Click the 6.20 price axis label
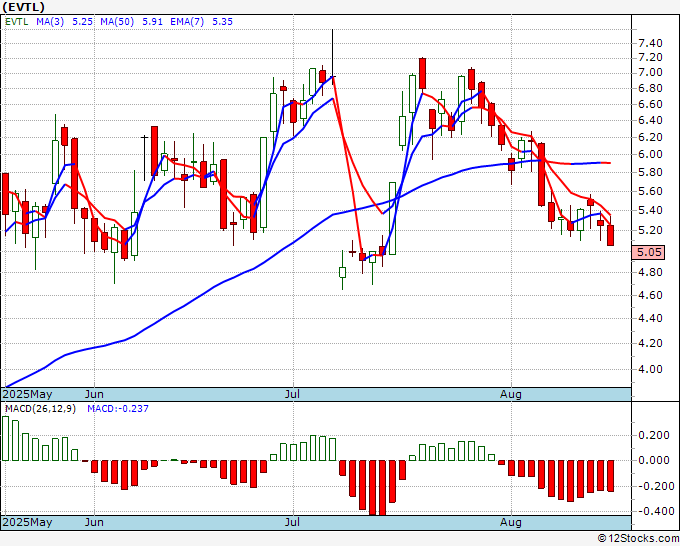The height and width of the screenshot is (546, 680). click(x=650, y=137)
